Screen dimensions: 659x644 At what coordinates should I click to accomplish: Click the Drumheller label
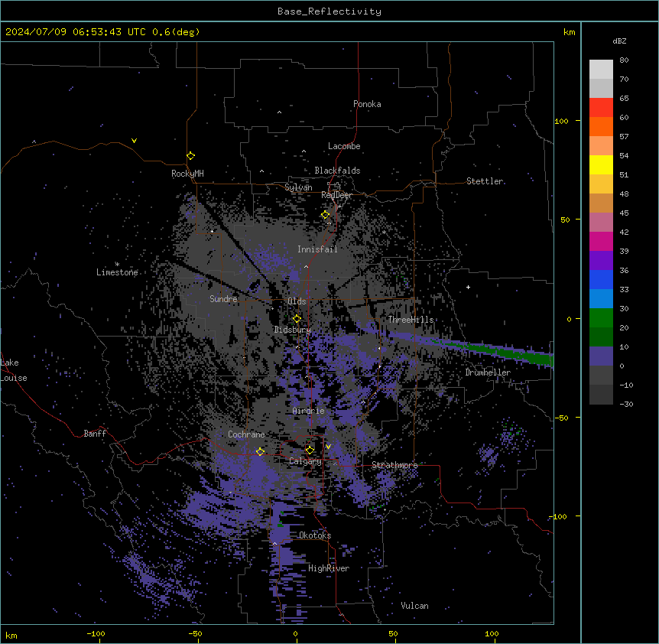(488, 372)
